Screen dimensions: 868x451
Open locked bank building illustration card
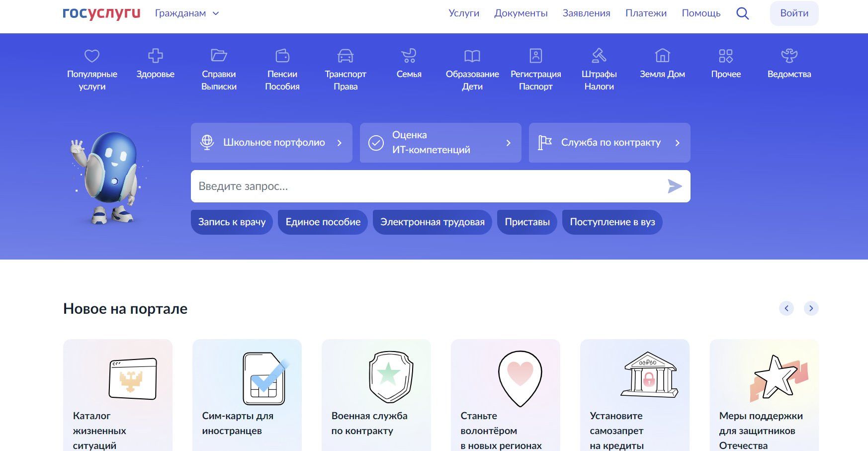click(x=649, y=375)
